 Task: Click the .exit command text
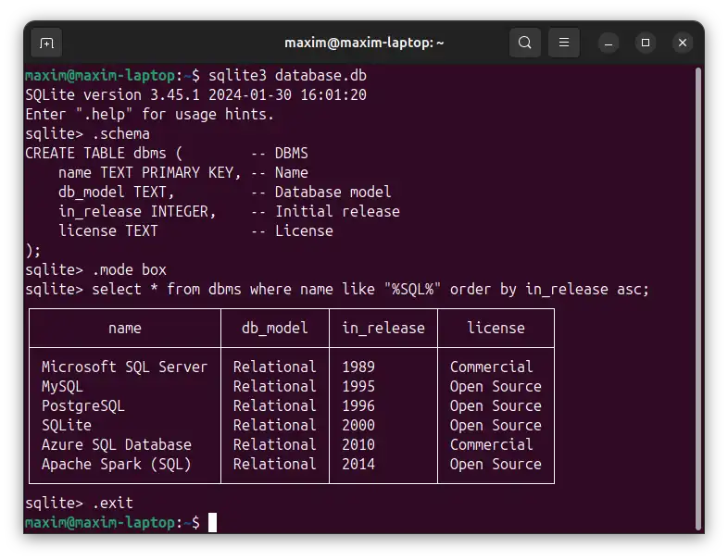(112, 504)
